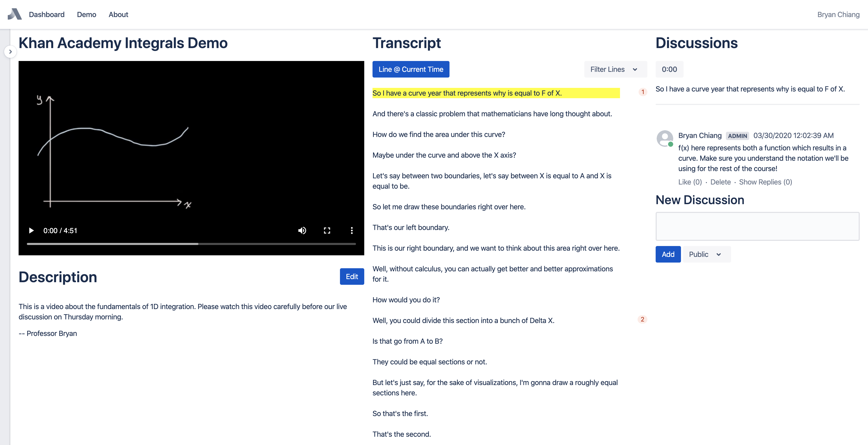Viewport: 868px width, 445px height.
Task: Open video more options menu
Action: (352, 231)
